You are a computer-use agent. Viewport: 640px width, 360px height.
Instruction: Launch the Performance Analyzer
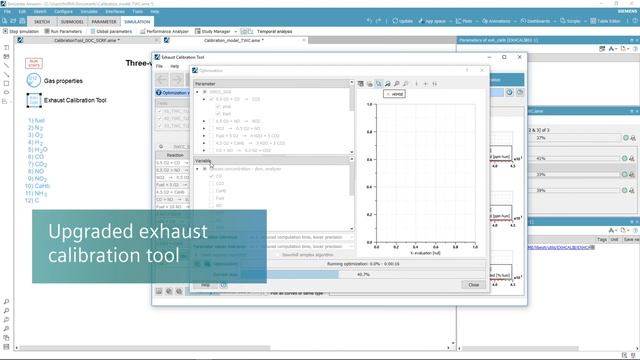164,31
